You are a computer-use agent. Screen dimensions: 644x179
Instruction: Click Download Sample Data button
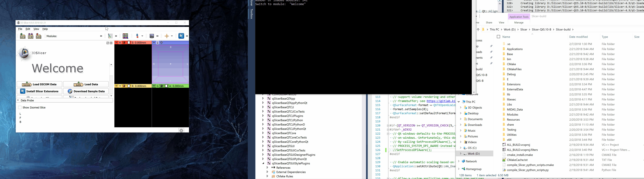pos(86,91)
